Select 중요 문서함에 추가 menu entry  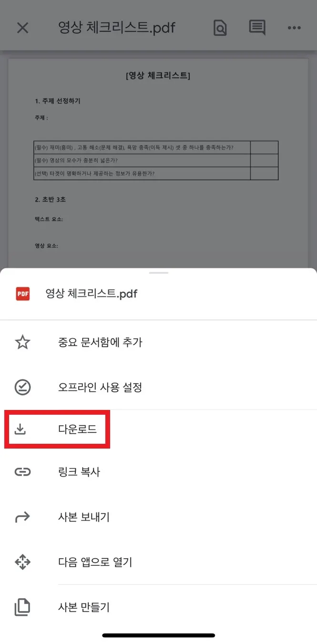158,342
